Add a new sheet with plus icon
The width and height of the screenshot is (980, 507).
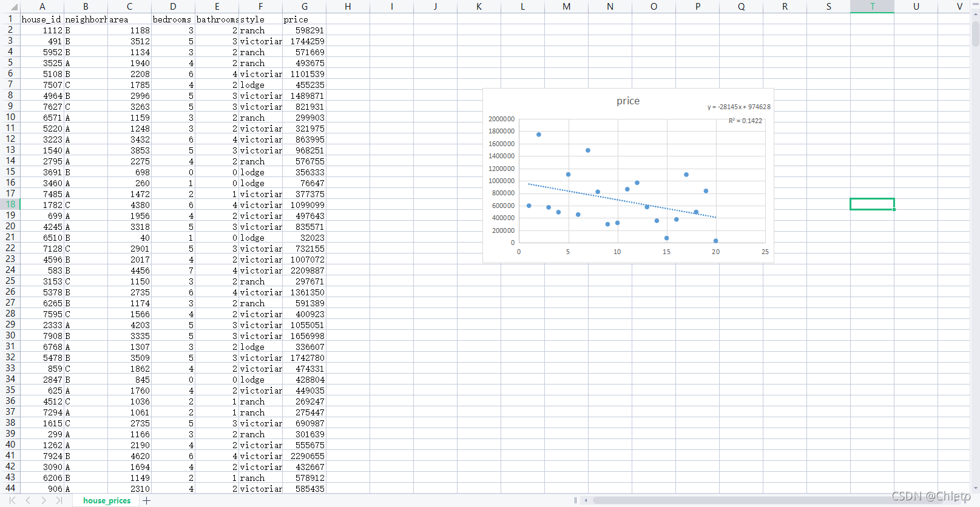147,500
